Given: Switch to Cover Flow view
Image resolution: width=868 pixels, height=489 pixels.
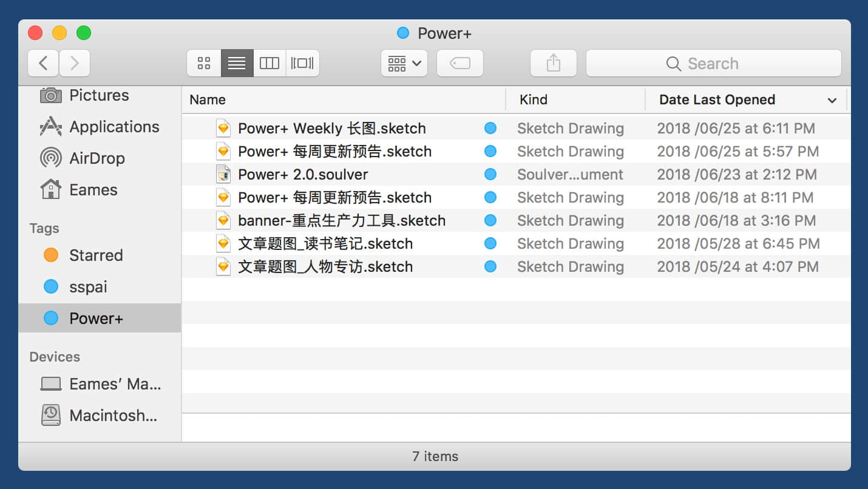Looking at the screenshot, I should (302, 63).
